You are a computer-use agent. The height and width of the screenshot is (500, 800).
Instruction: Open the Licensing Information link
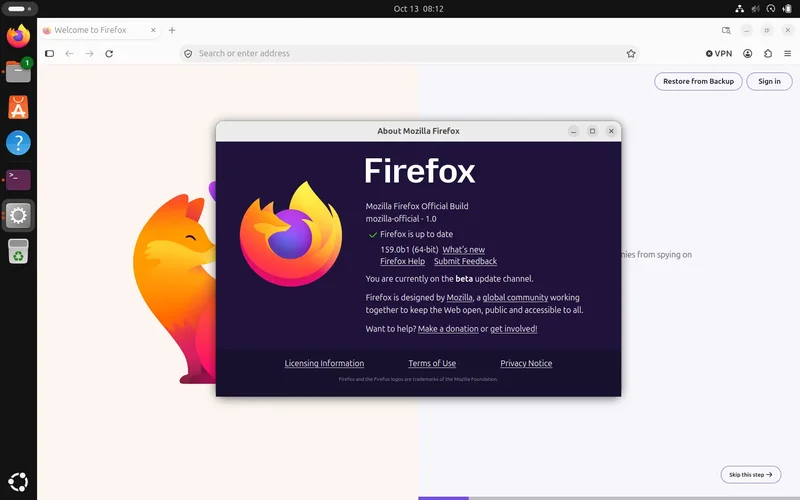coord(324,363)
